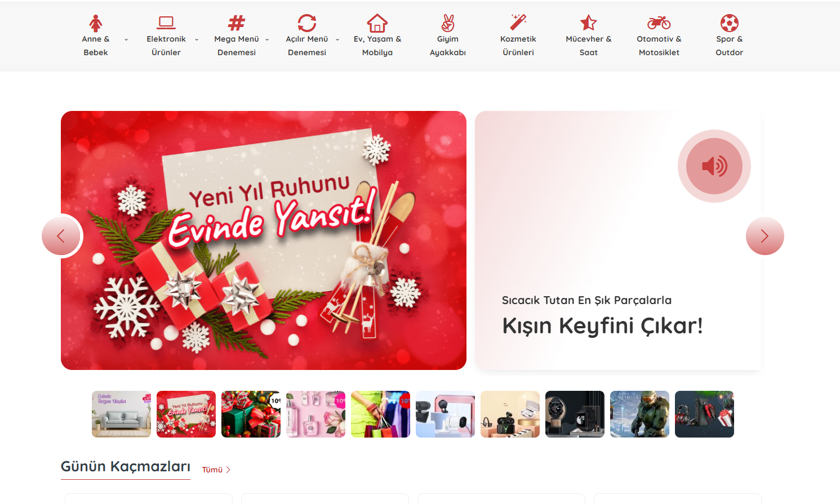Select the Mücevher & Saat star icon

(589, 23)
